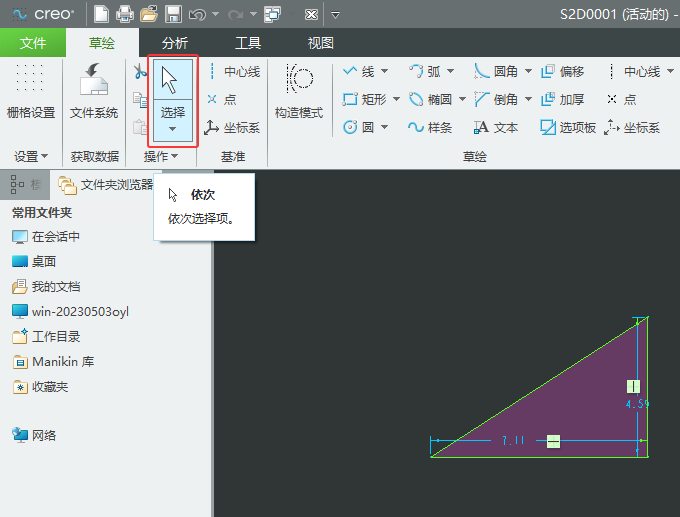This screenshot has height=517, width=680.
Task: Expand the 圆 circle dropdown arrow
Action: coord(384,128)
